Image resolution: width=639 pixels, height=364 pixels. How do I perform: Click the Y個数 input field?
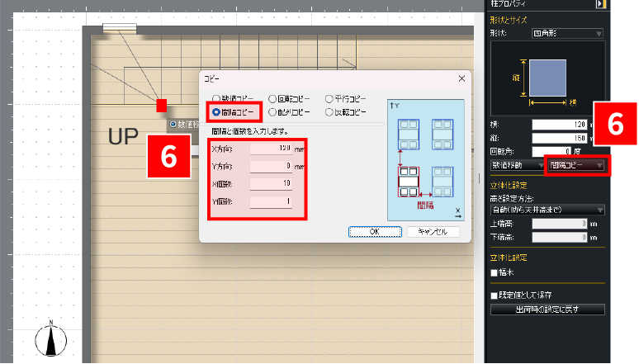point(271,201)
